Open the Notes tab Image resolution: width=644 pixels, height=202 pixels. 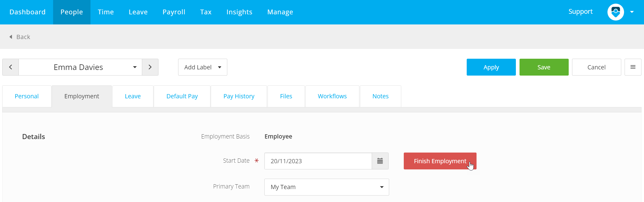380,96
